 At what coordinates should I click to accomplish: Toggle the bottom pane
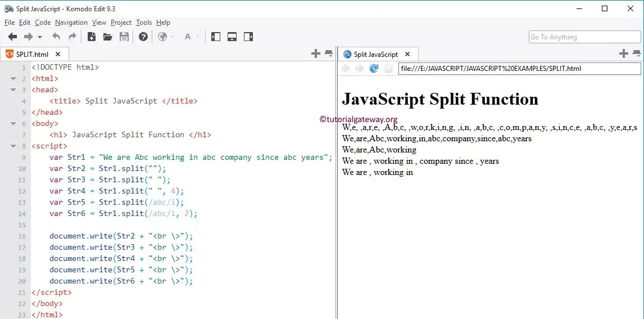[x=232, y=37]
